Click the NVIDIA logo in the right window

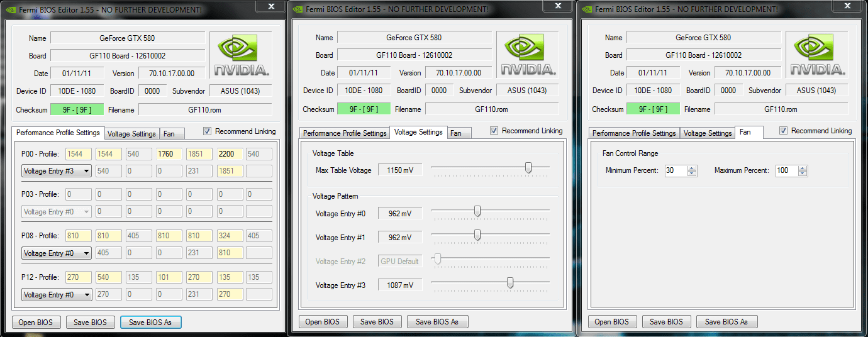tap(817, 55)
